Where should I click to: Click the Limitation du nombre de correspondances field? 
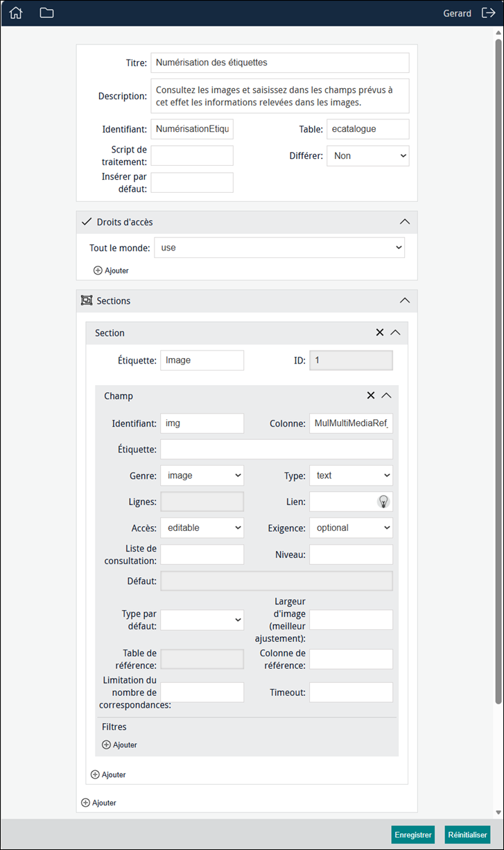[x=202, y=692]
